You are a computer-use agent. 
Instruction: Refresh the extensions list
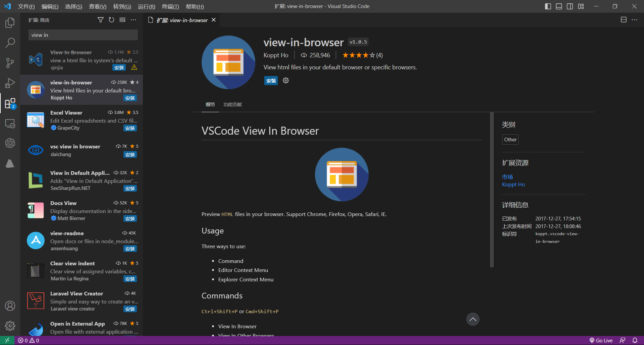point(111,20)
